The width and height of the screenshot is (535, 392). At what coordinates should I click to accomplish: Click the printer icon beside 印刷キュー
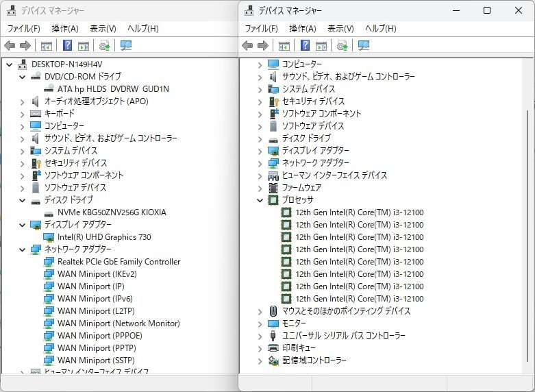273,348
